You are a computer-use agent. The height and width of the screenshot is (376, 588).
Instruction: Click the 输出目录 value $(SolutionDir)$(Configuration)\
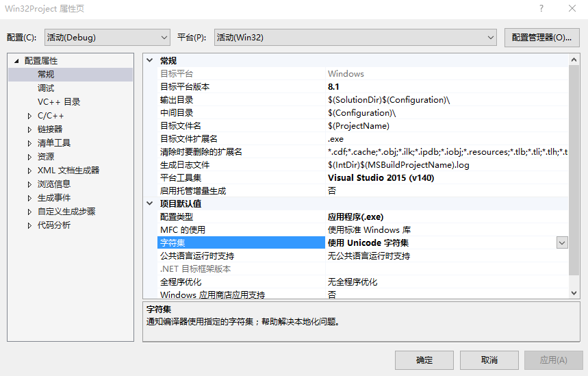[x=389, y=100]
